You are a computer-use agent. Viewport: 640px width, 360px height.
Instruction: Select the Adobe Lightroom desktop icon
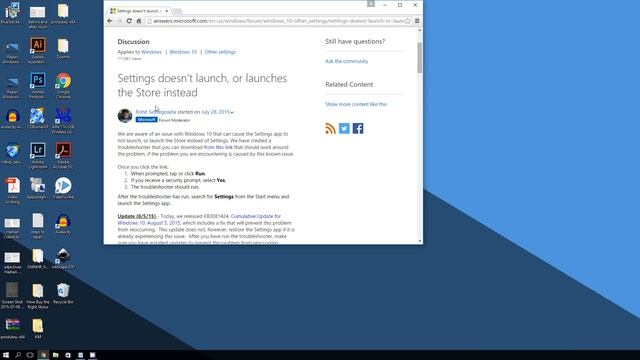pos(38,155)
